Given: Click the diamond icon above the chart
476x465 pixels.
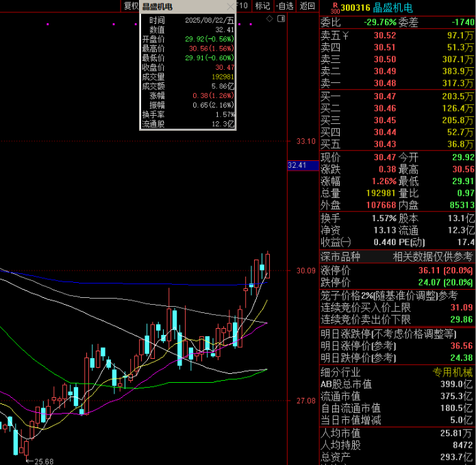Looking at the screenshot, I should [x=269, y=18].
